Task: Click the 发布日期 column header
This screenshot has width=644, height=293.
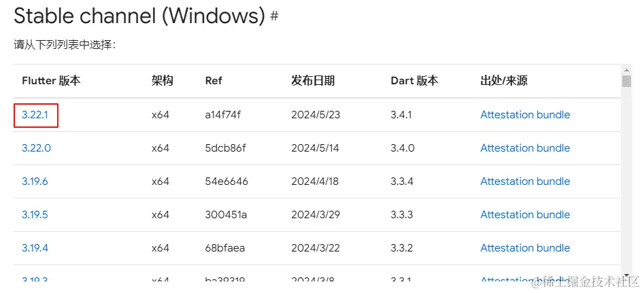Action: 313,81
